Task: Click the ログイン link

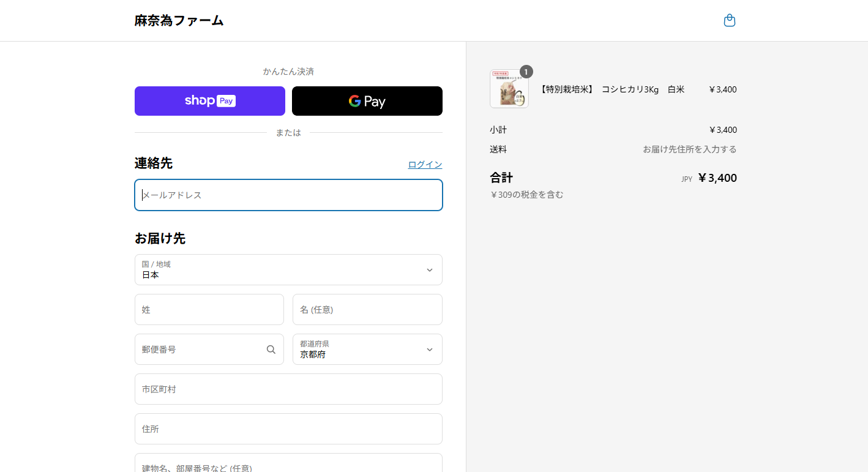Action: click(425, 165)
